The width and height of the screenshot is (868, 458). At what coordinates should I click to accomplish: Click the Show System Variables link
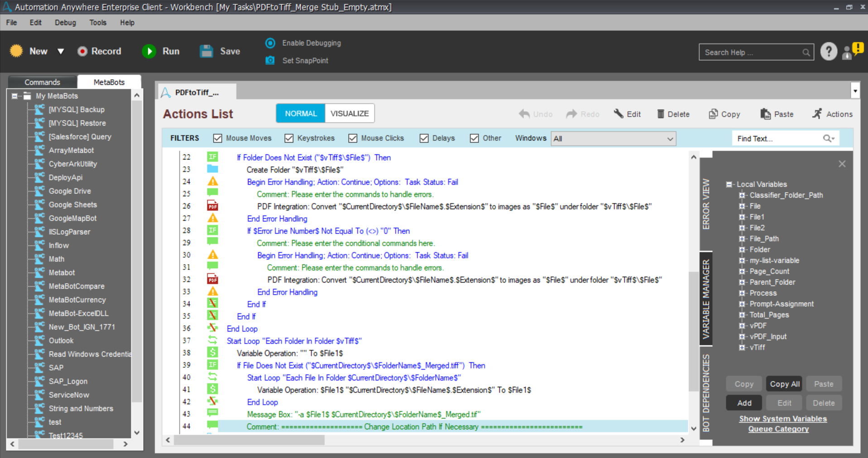click(x=783, y=419)
